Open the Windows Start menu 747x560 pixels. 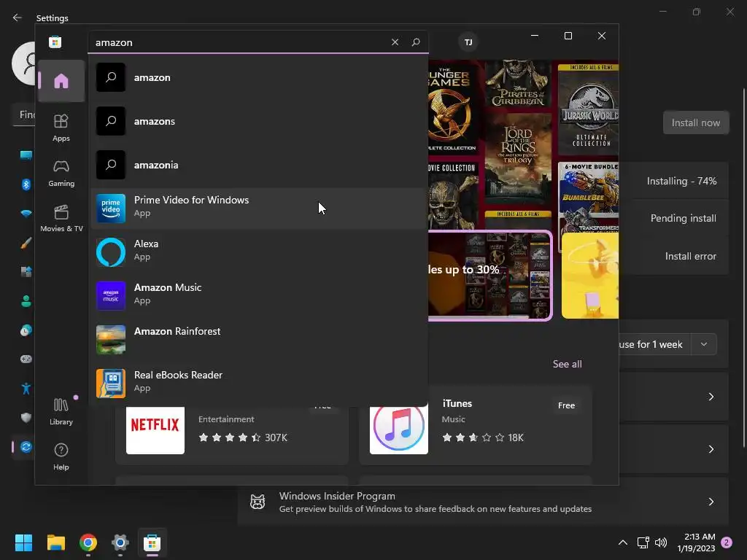[24, 542]
